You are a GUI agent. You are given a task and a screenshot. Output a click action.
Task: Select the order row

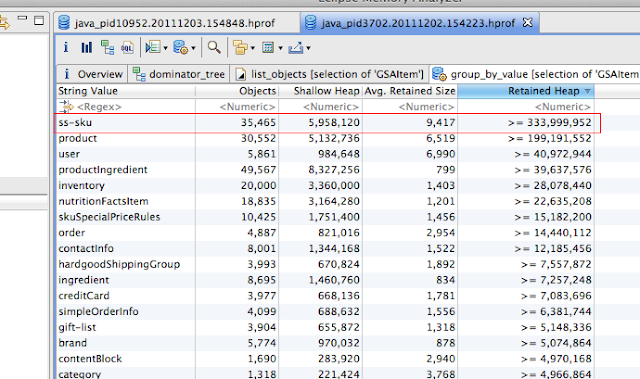pos(325,233)
